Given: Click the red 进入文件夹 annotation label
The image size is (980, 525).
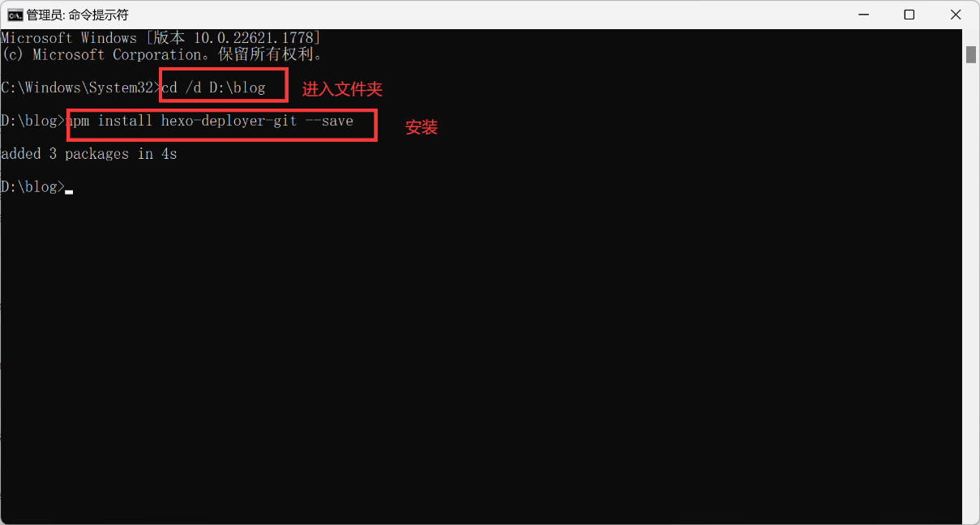Looking at the screenshot, I should pos(342,89).
